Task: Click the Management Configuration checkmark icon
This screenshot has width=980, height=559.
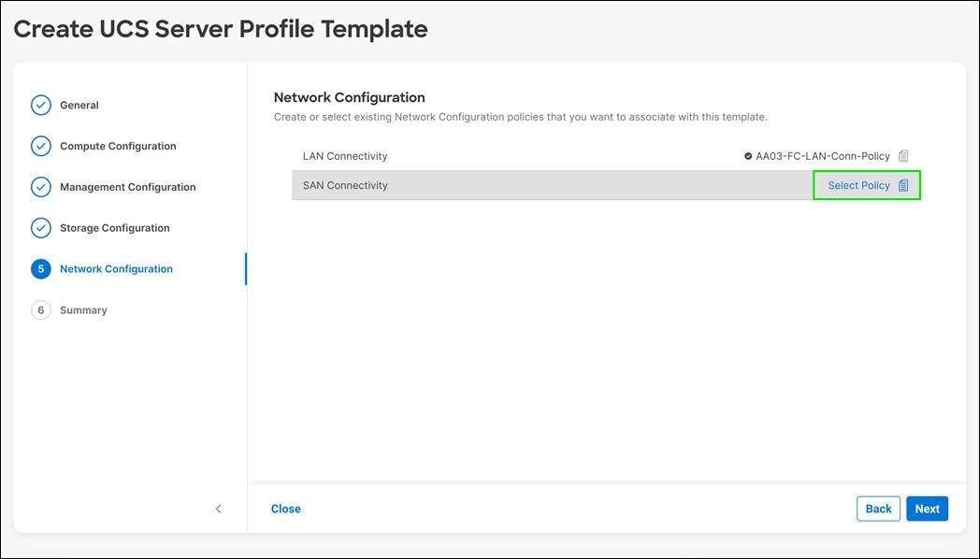Action: click(x=40, y=187)
